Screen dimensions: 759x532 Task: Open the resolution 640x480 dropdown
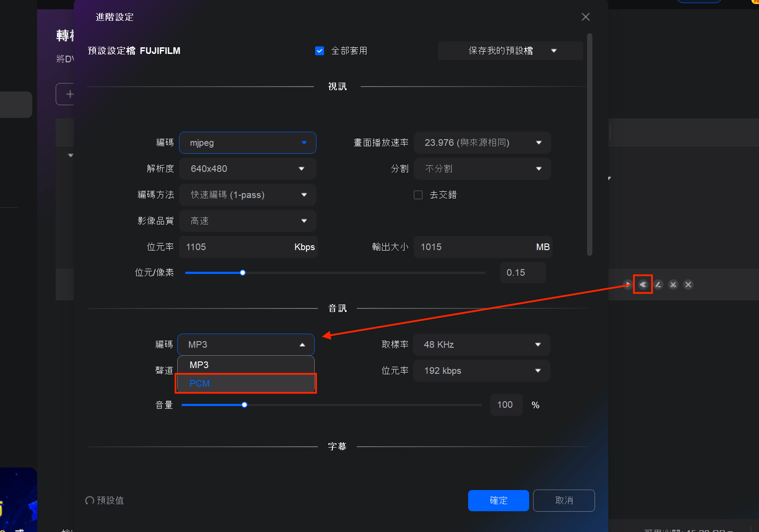click(248, 169)
